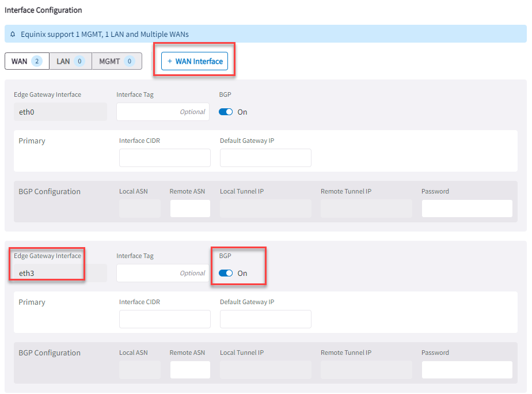Viewport: 532px width, 394px height.
Task: Click the Password field in eth3 BGP Configuration
Action: pyautogui.click(x=467, y=369)
